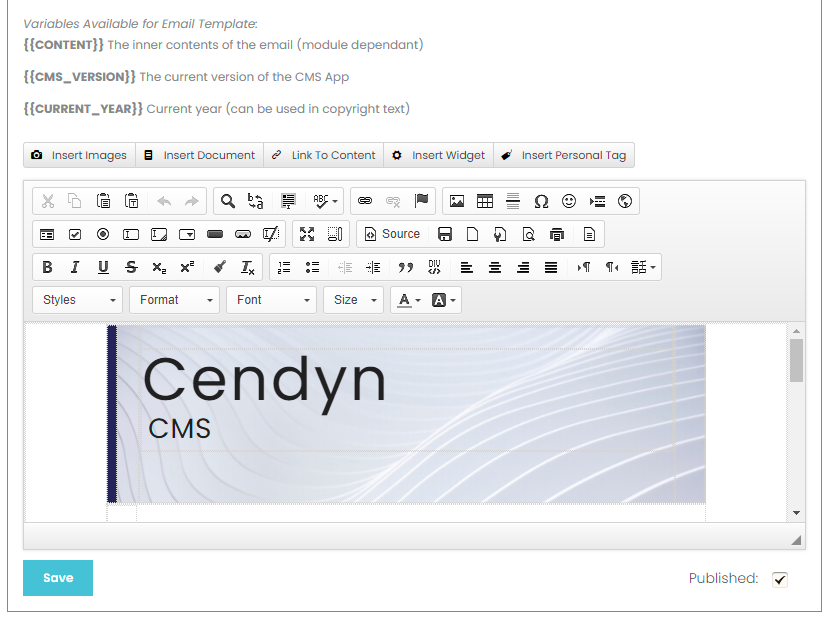Viewport: 832px width, 618px height.
Task: Center align the text
Action: [x=495, y=267]
